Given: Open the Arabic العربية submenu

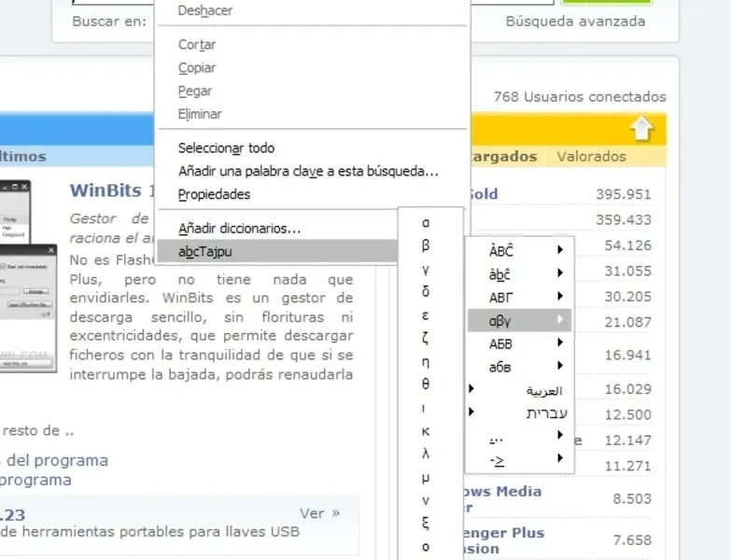Looking at the screenshot, I should (x=519, y=389).
